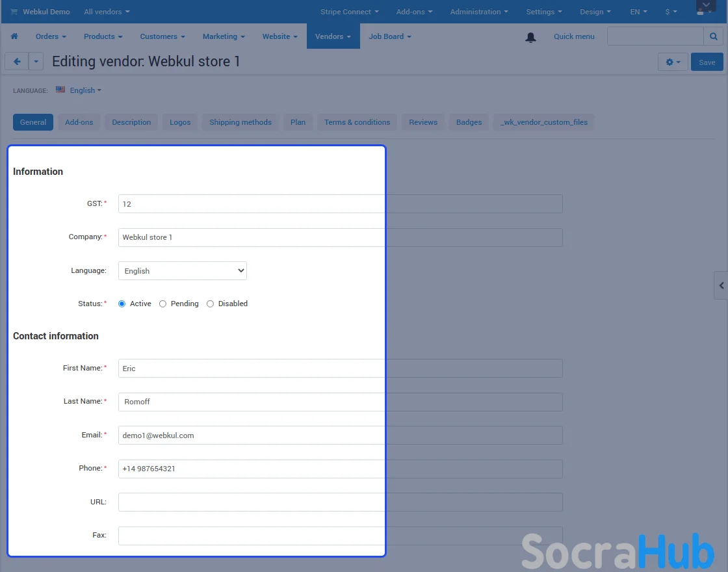Screen dimensions: 728x572
Task: Choose the Disabled status option
Action: click(210, 304)
